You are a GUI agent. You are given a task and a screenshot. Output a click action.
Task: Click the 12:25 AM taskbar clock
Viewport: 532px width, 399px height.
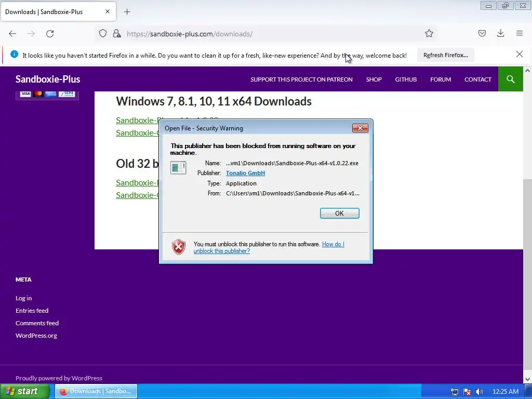coord(505,392)
